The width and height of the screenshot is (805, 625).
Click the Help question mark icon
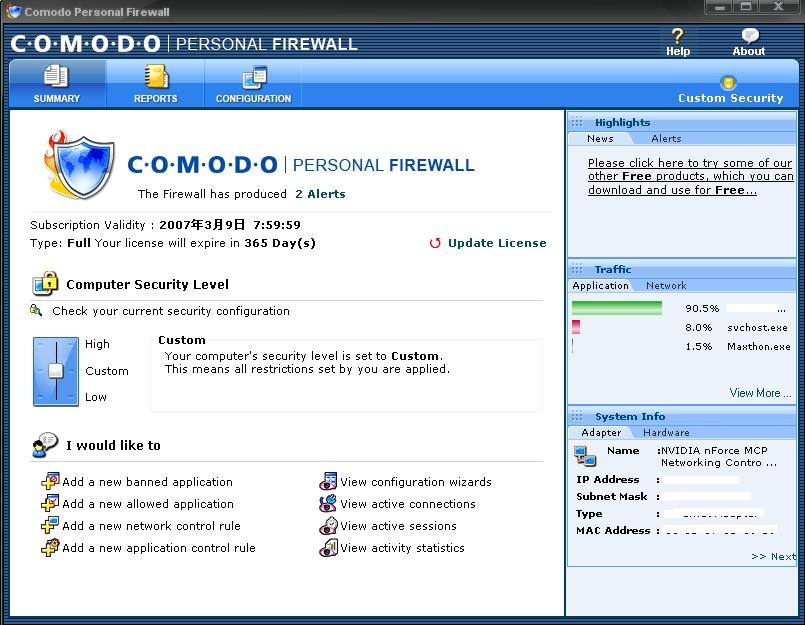coord(678,36)
